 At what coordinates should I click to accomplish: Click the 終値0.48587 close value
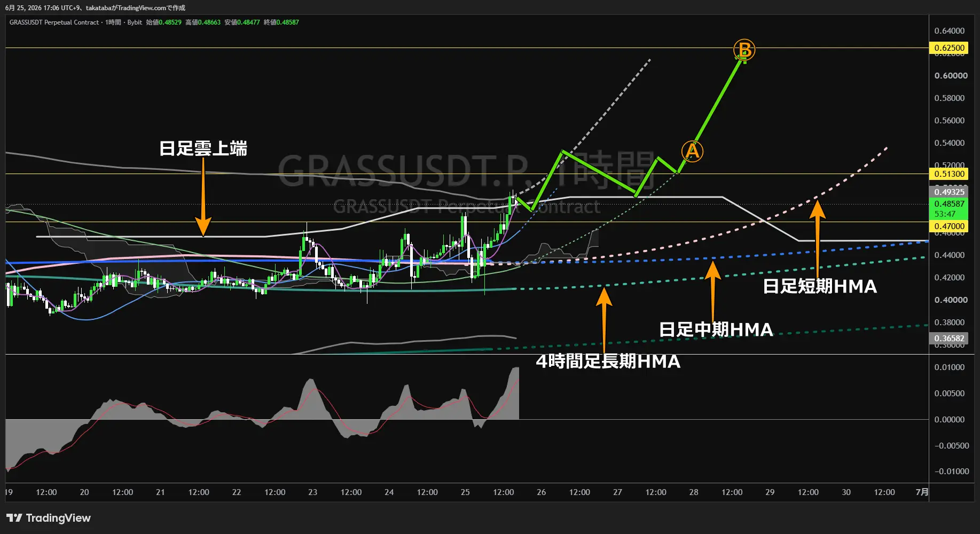click(281, 22)
